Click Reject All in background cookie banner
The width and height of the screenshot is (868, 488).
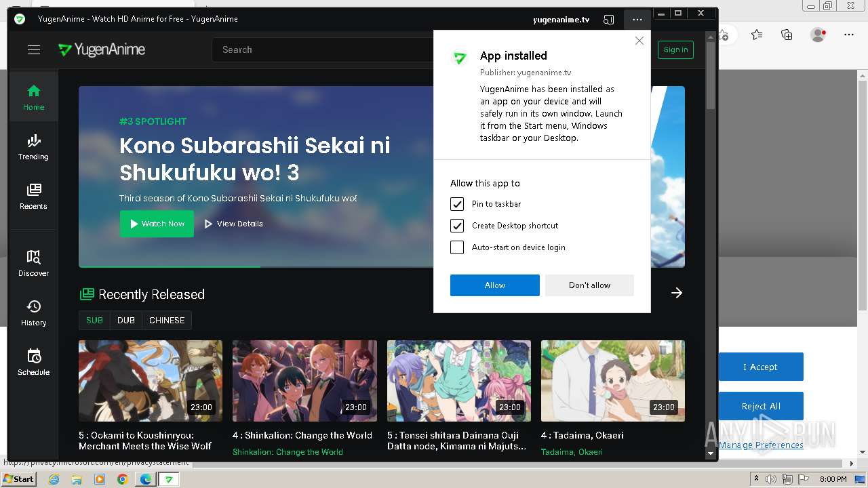point(761,406)
